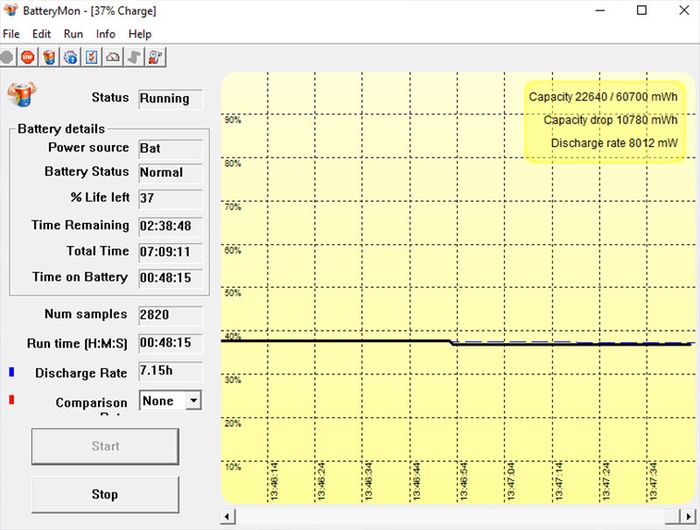This screenshot has width=700, height=530.
Task: Click the 'Capacity 22640 / 60700 mWh' text
Action: click(x=603, y=97)
